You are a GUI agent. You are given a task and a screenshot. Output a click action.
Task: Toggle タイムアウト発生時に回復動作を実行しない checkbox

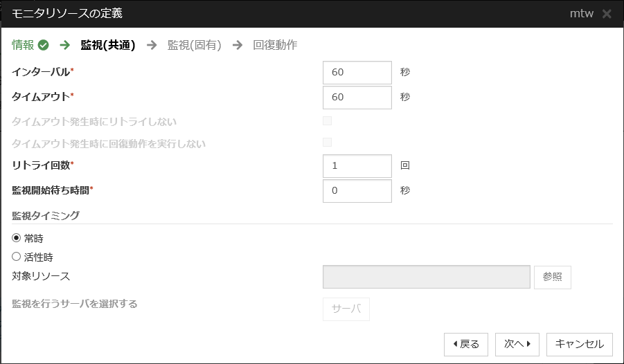click(x=328, y=143)
